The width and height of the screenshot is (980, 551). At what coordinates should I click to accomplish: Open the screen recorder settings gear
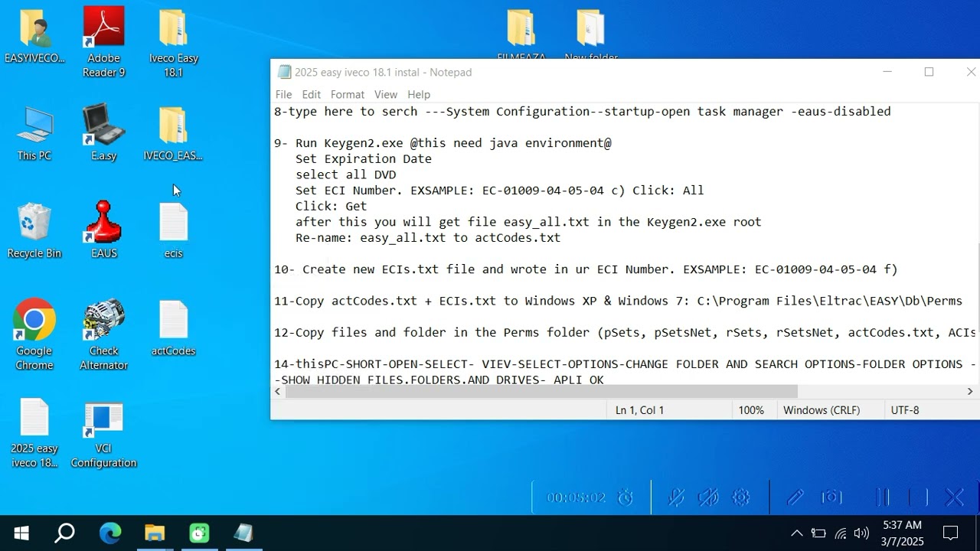(x=741, y=497)
